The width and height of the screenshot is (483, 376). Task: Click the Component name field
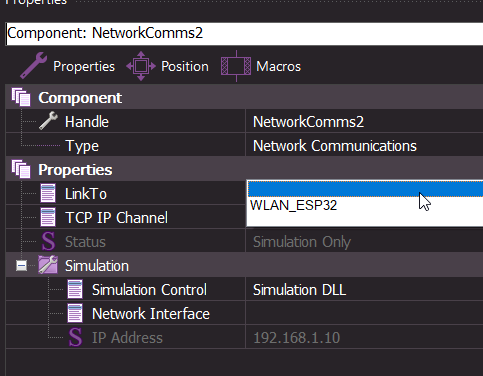click(245, 33)
